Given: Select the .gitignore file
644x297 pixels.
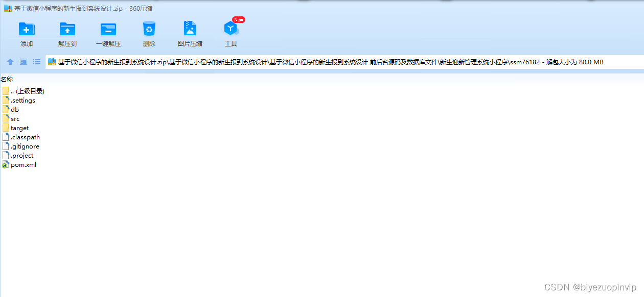Looking at the screenshot, I should coord(24,146).
